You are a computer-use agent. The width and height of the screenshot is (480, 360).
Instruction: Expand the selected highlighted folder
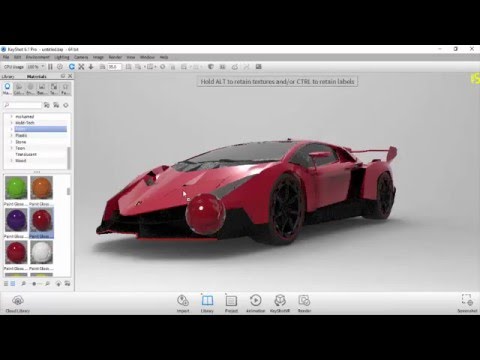click(x=12, y=129)
